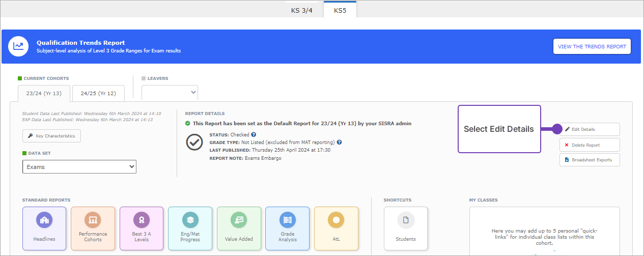Select the KS5 tab
Viewport: 644px width, 256px height.
pos(340,10)
